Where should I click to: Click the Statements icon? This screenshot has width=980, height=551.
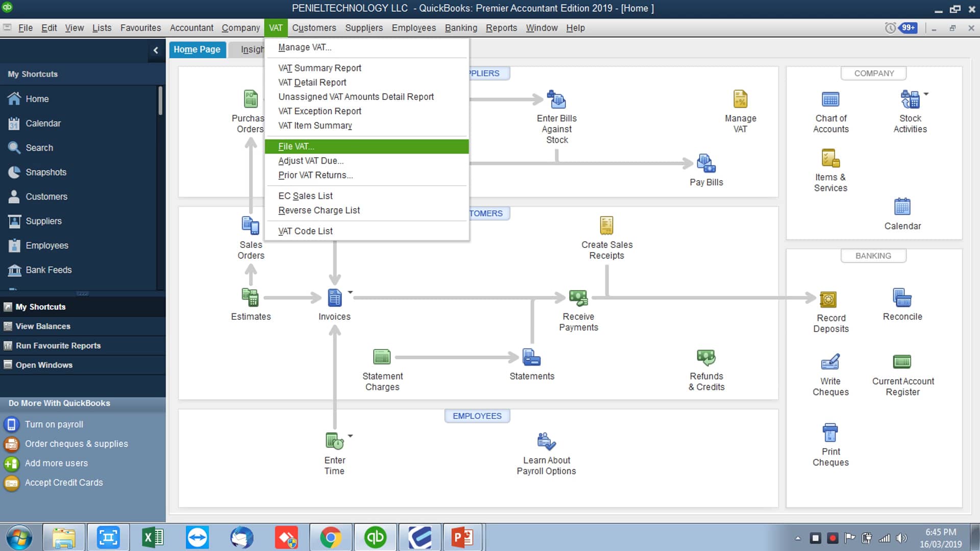(531, 357)
